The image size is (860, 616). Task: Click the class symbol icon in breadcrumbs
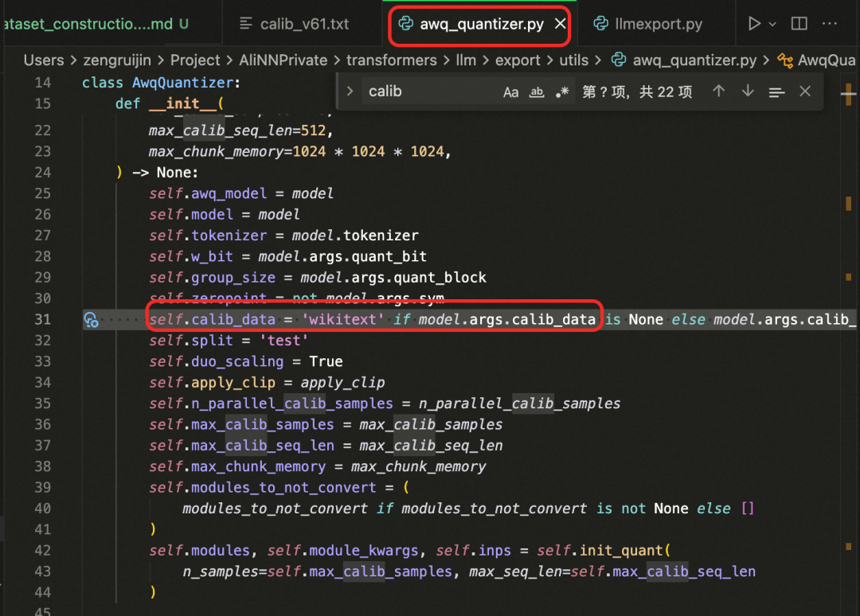[x=785, y=60]
